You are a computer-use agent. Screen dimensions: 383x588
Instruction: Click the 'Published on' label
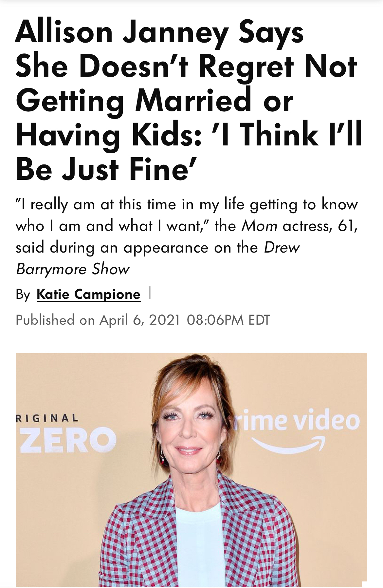coord(55,320)
